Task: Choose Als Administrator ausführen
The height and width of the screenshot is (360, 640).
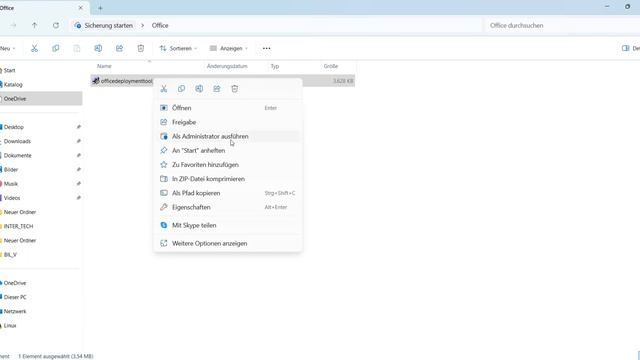Action: pos(228,136)
